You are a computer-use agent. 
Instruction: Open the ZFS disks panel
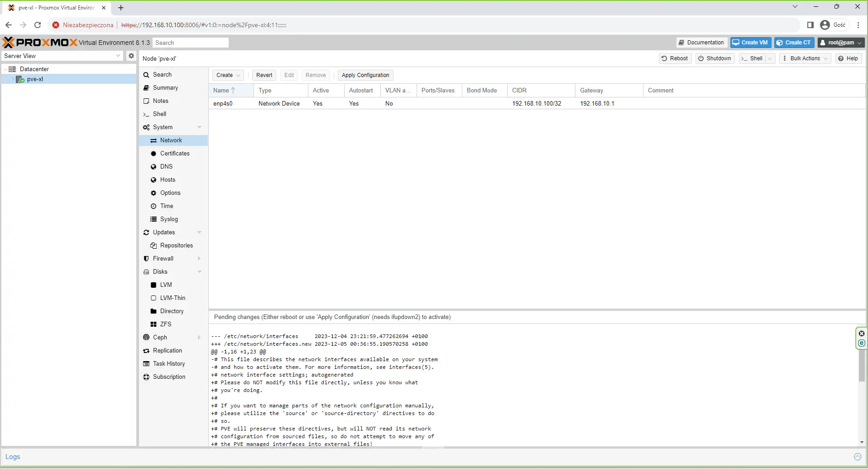pyautogui.click(x=165, y=324)
